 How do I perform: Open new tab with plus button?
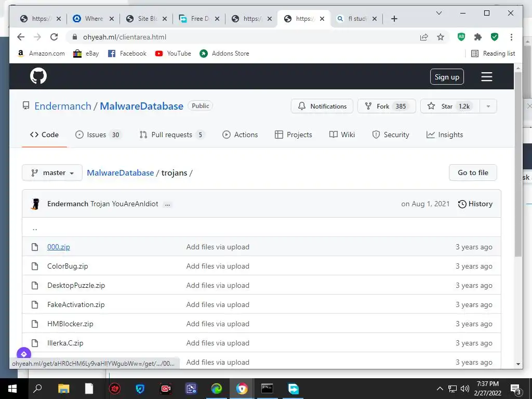[394, 19]
